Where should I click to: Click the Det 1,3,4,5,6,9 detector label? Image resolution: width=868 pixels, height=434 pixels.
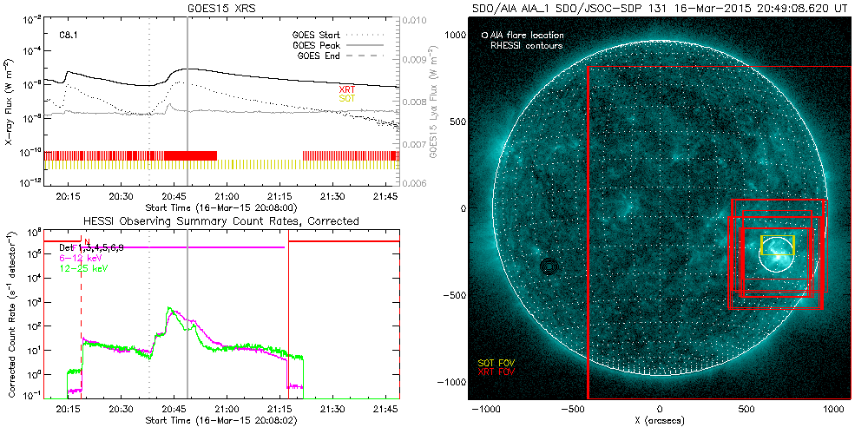click(97, 249)
